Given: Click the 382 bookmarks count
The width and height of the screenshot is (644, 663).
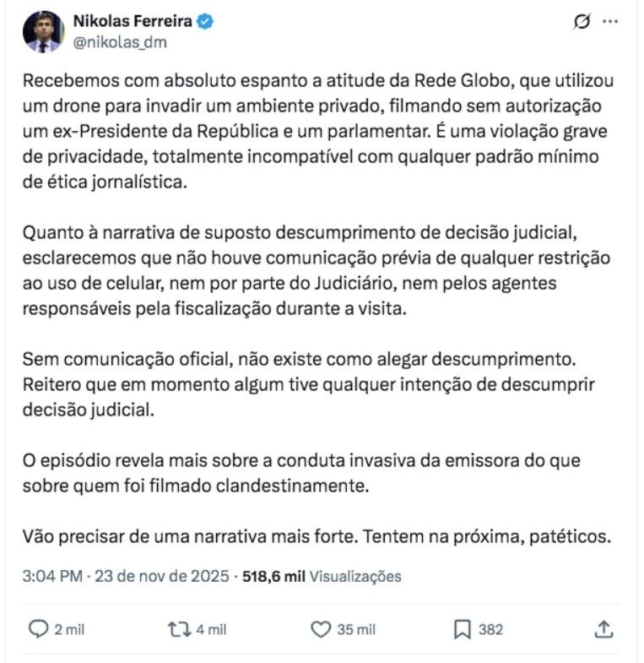Looking at the screenshot, I should point(490,629).
